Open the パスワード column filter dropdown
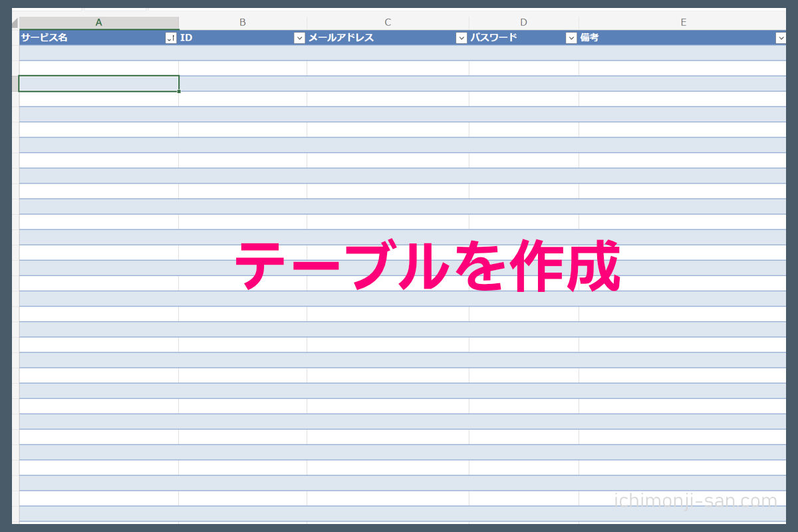This screenshot has height=532, width=798. click(571, 38)
